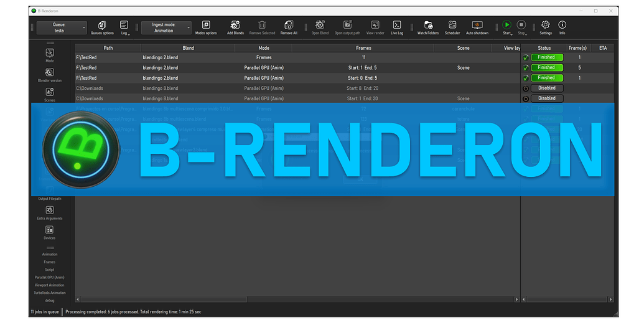Click the Open Blend icon
644x322 pixels.
(x=320, y=25)
